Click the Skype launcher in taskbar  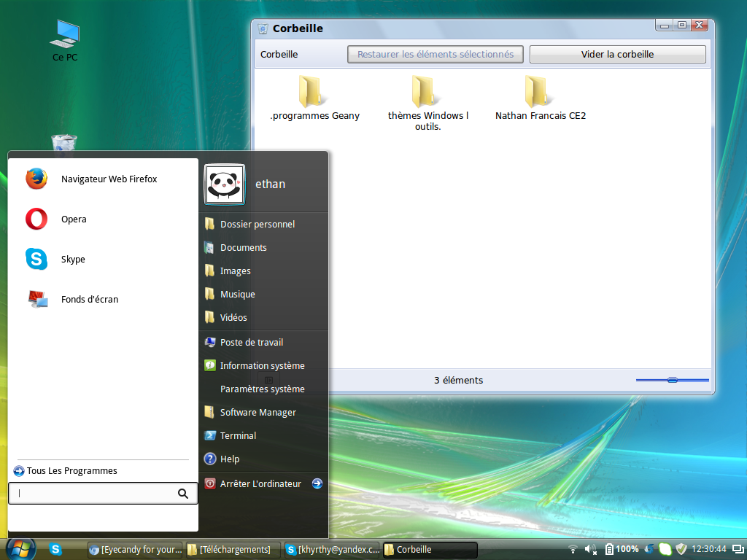coord(55,549)
